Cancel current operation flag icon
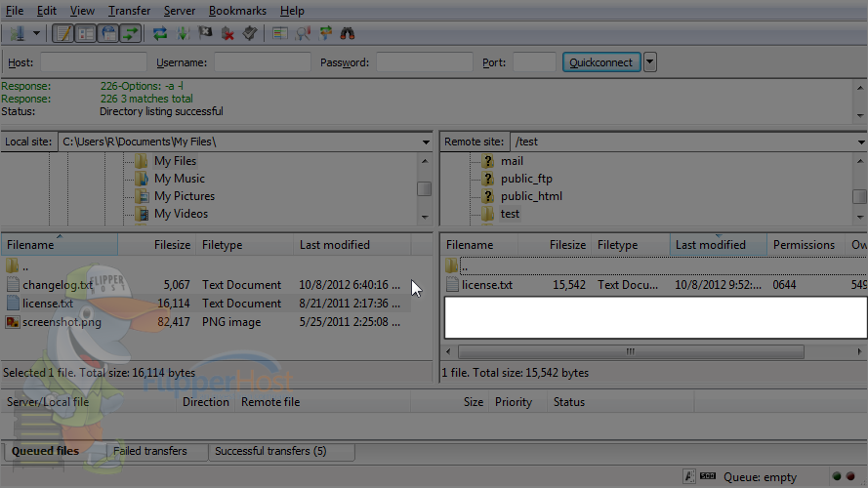This screenshot has height=488, width=868. (x=205, y=34)
